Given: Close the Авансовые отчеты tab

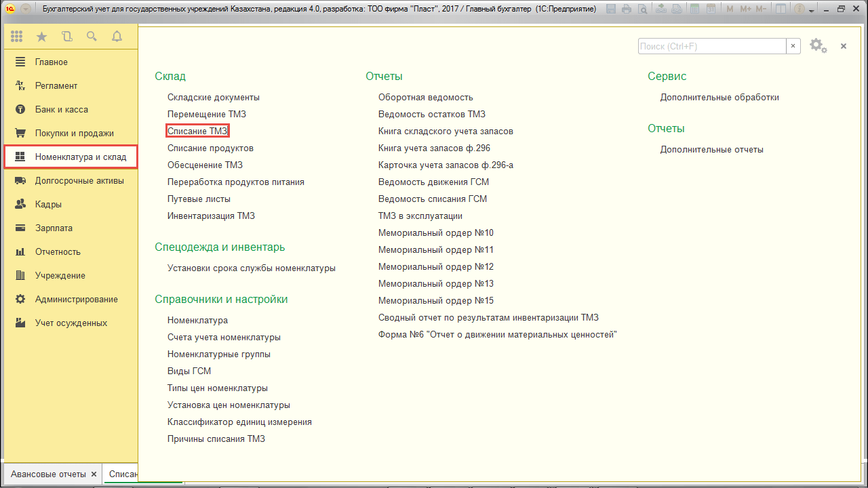Looking at the screenshot, I should pyautogui.click(x=94, y=474).
